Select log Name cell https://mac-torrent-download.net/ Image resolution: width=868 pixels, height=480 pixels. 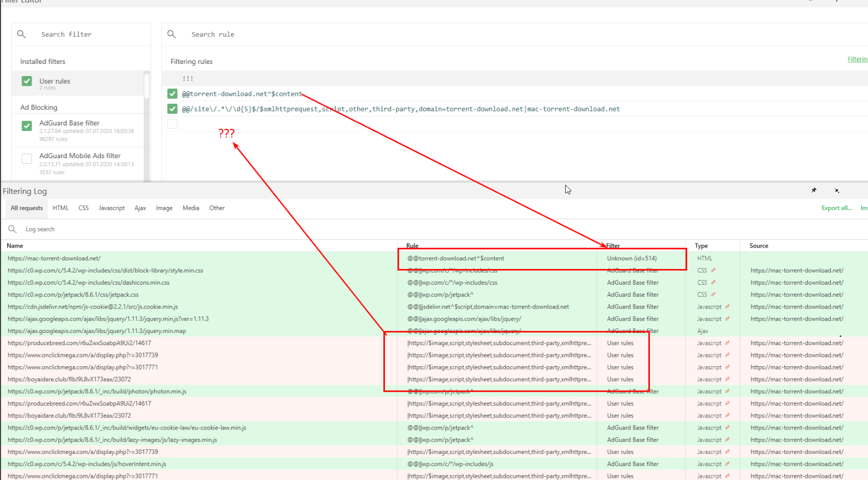(x=54, y=259)
